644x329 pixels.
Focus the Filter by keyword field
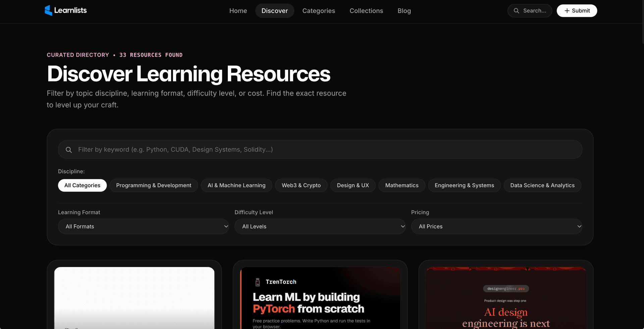320,150
